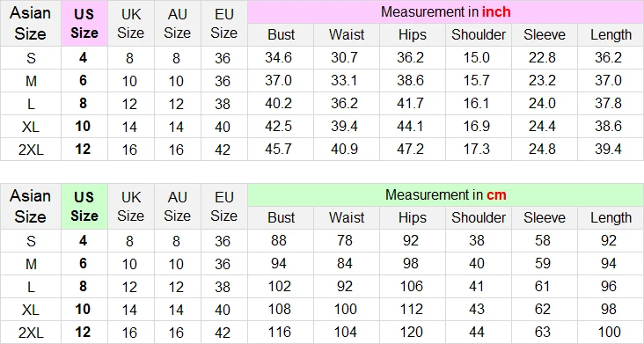This screenshot has width=644, height=344.
Task: Click the L sleeve value 24.0
Action: [x=542, y=104]
